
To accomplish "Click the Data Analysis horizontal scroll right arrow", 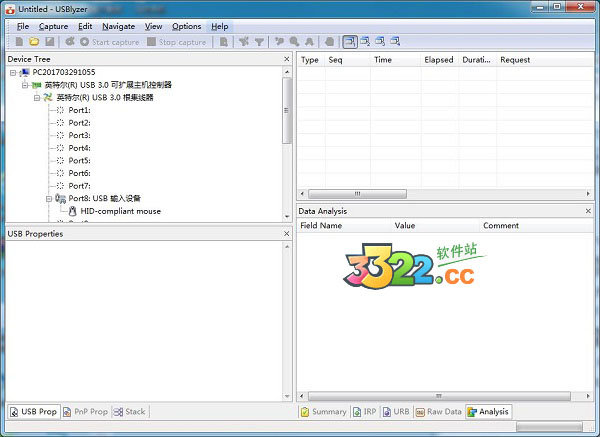I will click(588, 396).
